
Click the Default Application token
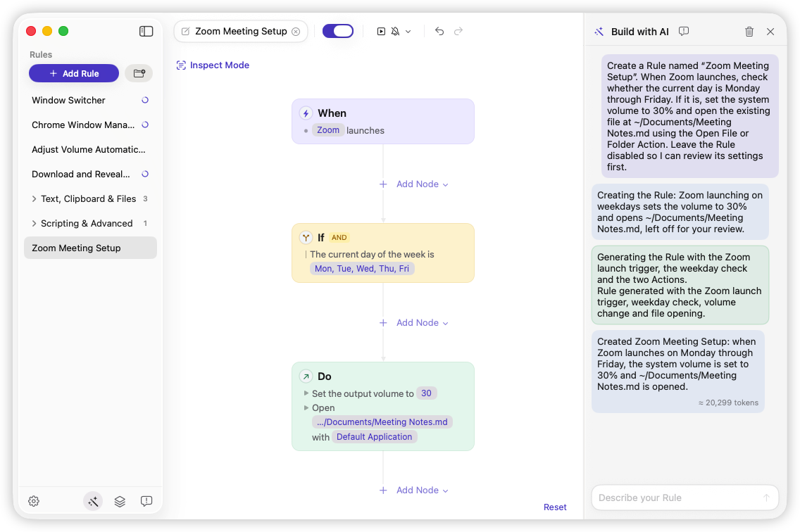(375, 436)
